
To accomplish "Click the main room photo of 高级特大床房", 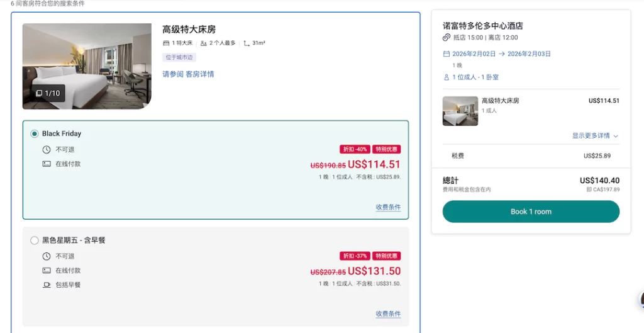I will click(87, 63).
